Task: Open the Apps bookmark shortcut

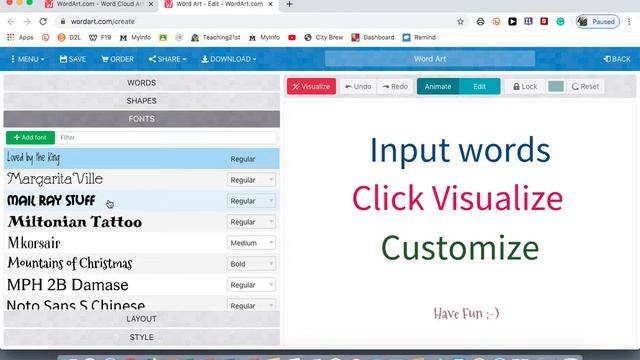Action: (x=20, y=38)
